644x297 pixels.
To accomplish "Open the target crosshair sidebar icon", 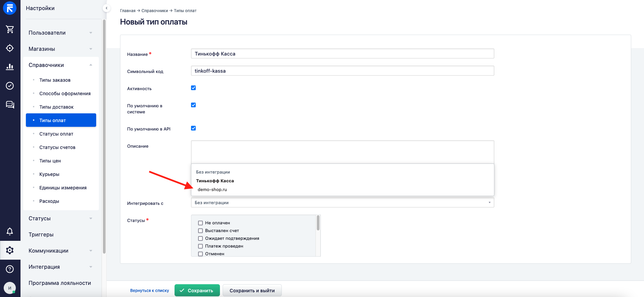I will point(10,48).
